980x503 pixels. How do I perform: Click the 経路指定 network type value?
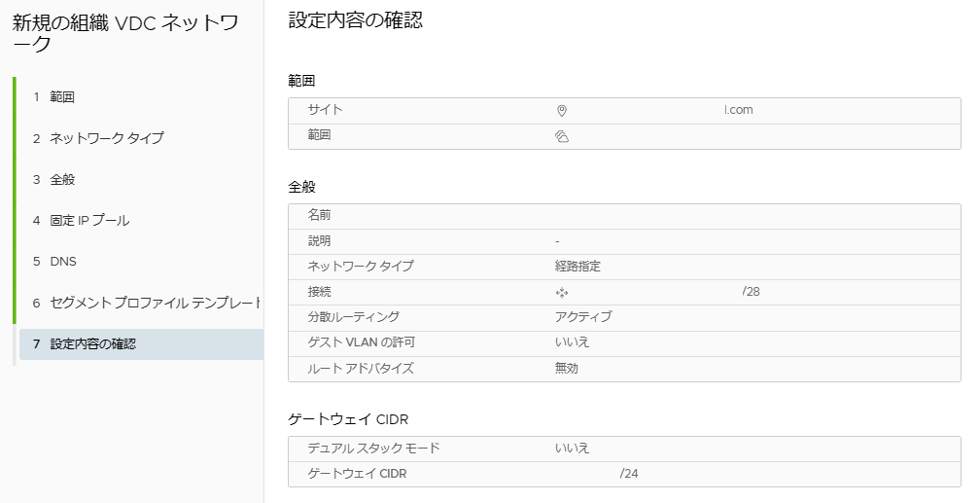(577, 266)
